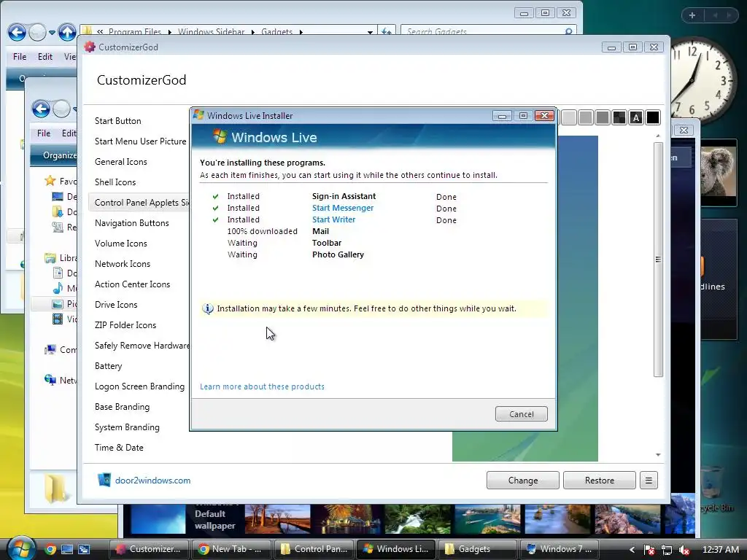
Task: Select Time & Date category
Action: pos(119,448)
